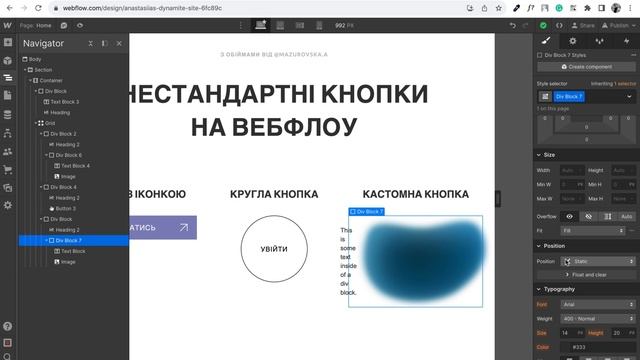Open the Navigator panel icon in sidebar
The image size is (640, 360).
tap(8, 78)
